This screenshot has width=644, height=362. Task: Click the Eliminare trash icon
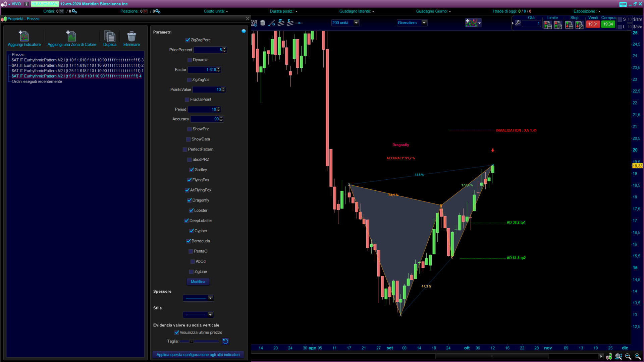(131, 36)
